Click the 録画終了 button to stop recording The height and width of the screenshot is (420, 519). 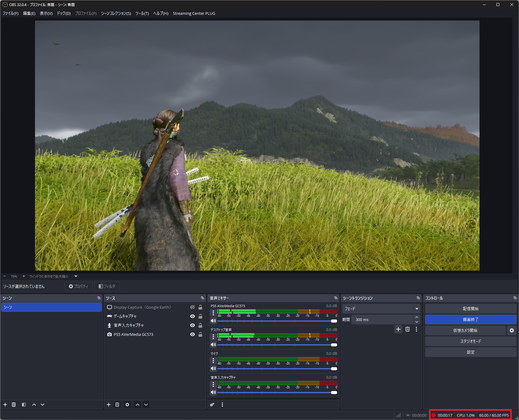pyautogui.click(x=470, y=320)
